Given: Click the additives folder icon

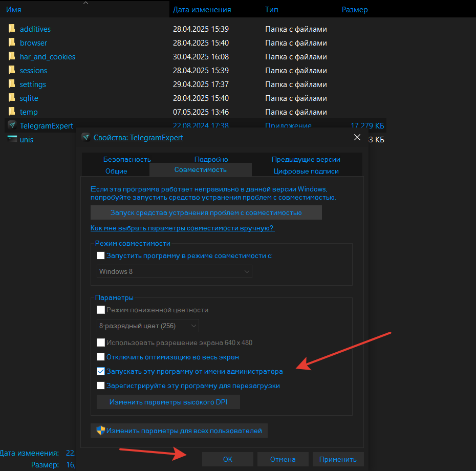Looking at the screenshot, I should point(12,29).
